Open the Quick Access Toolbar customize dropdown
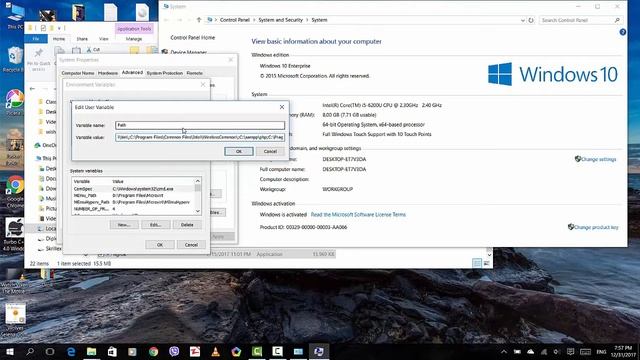640x360 pixels. pos(60,28)
